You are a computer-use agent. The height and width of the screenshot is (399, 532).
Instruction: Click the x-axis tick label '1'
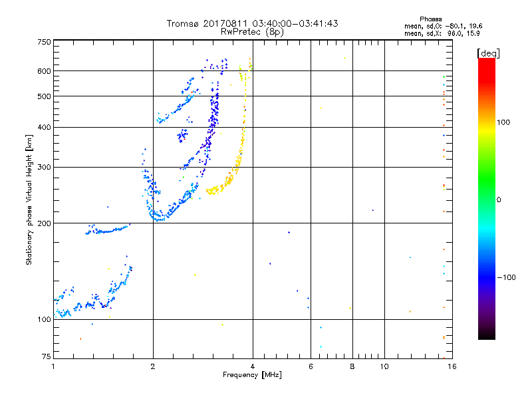point(53,366)
